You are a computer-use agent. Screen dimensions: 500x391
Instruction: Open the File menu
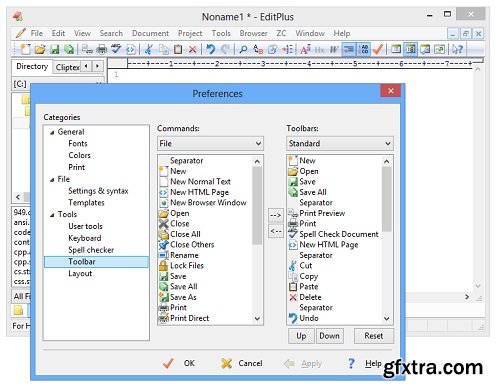[x=37, y=33]
